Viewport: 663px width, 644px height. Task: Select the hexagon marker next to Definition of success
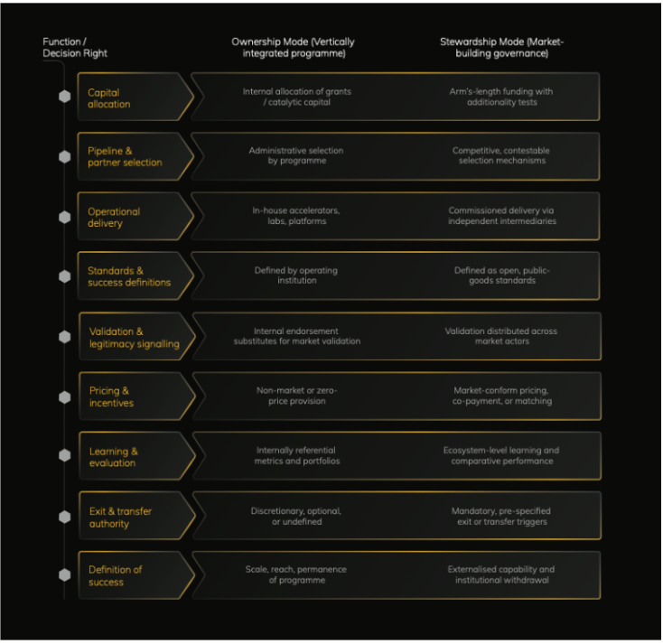[x=65, y=575]
